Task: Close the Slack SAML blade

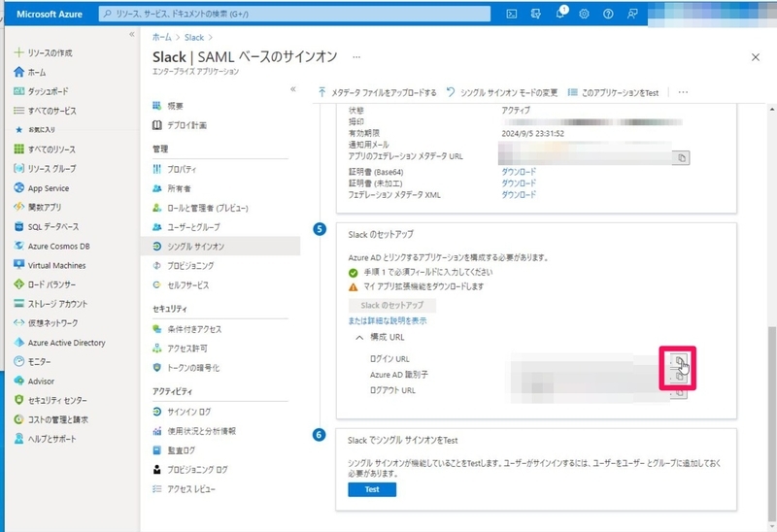Action: coord(756,57)
